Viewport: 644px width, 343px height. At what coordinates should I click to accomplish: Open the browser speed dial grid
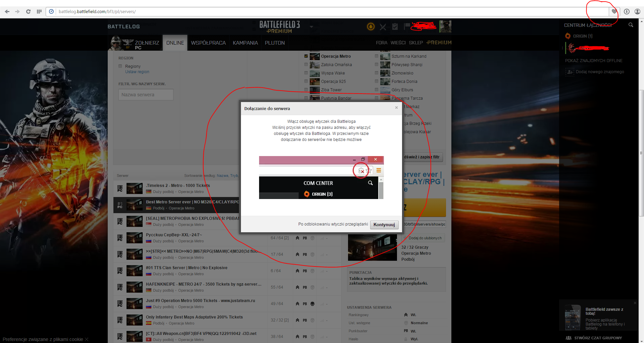pos(39,11)
